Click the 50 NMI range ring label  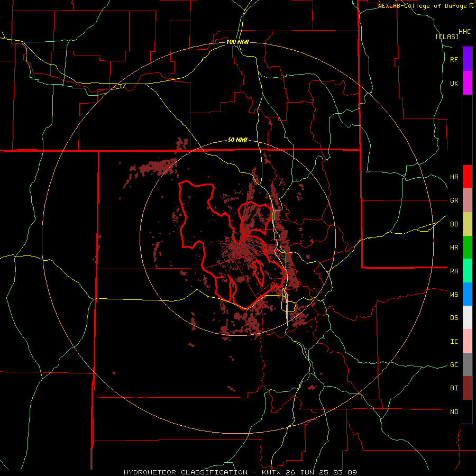click(x=237, y=140)
